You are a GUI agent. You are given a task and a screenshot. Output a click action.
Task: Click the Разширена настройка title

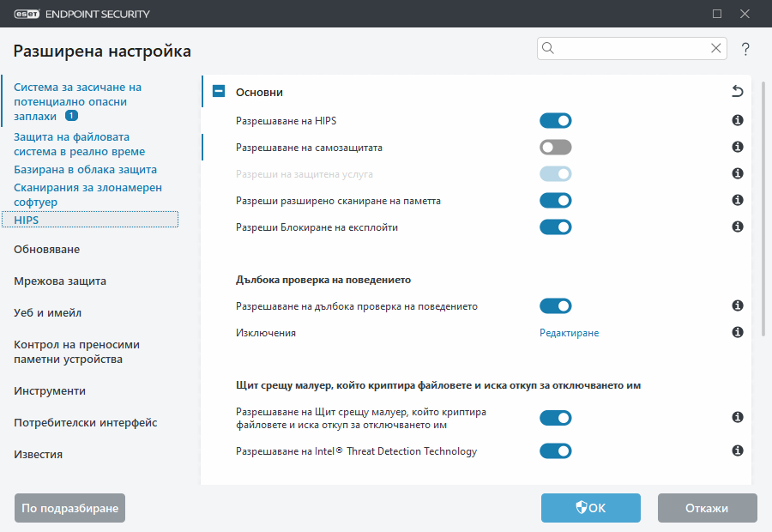(102, 51)
